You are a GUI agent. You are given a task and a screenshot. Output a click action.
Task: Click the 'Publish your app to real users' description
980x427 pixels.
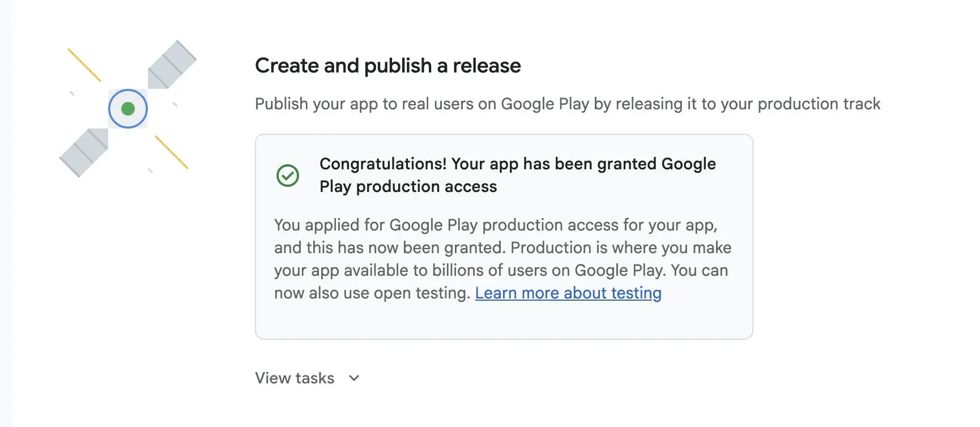(x=568, y=104)
